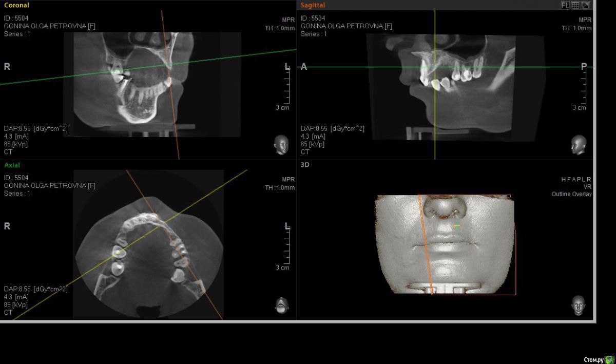Click the Stom.ru watermark logo
Image resolution: width=616 pixels, height=364 pixels.
point(599,359)
